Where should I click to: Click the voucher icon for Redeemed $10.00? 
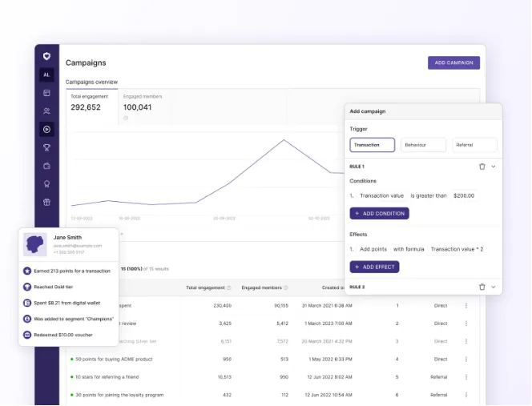tap(27, 335)
